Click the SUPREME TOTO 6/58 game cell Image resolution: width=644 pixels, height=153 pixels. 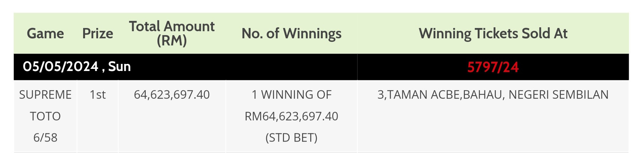coord(45,116)
